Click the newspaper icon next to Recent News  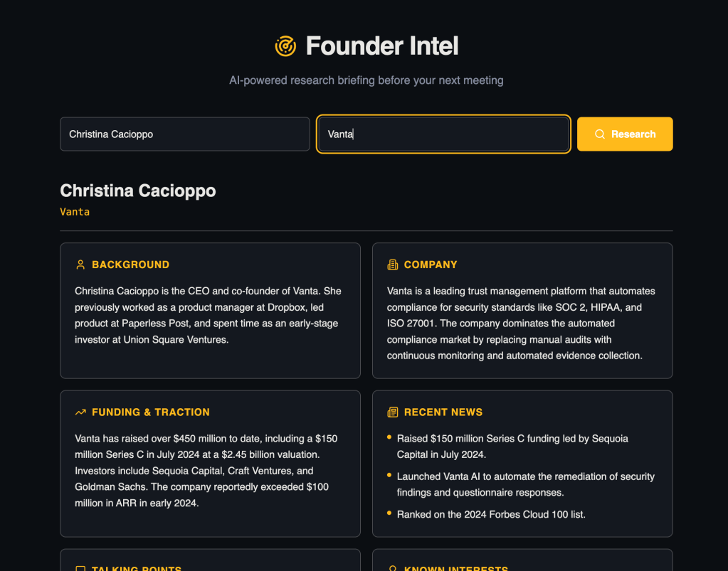[x=392, y=412]
